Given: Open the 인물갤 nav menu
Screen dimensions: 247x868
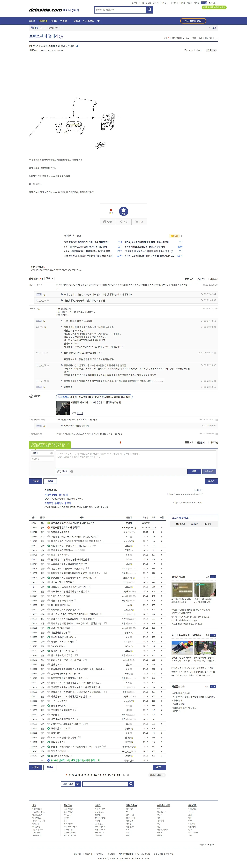Looking at the screenshot, I should [x=64, y=21].
